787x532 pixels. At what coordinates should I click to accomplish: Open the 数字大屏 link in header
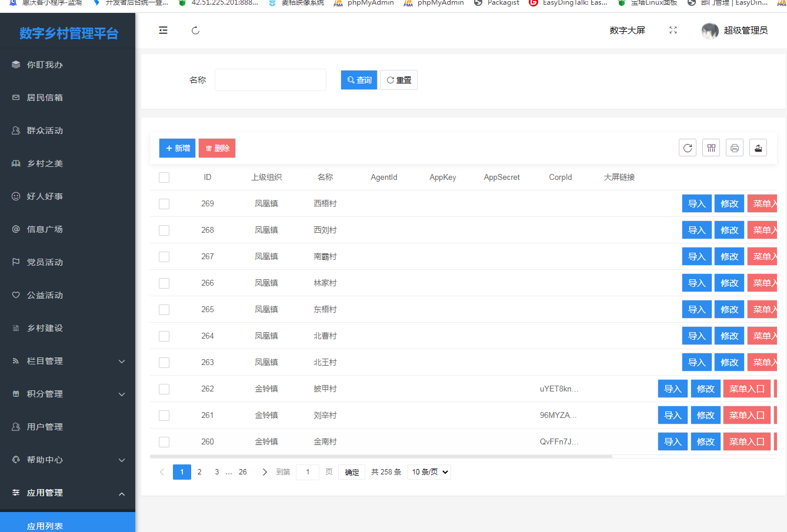tap(627, 31)
